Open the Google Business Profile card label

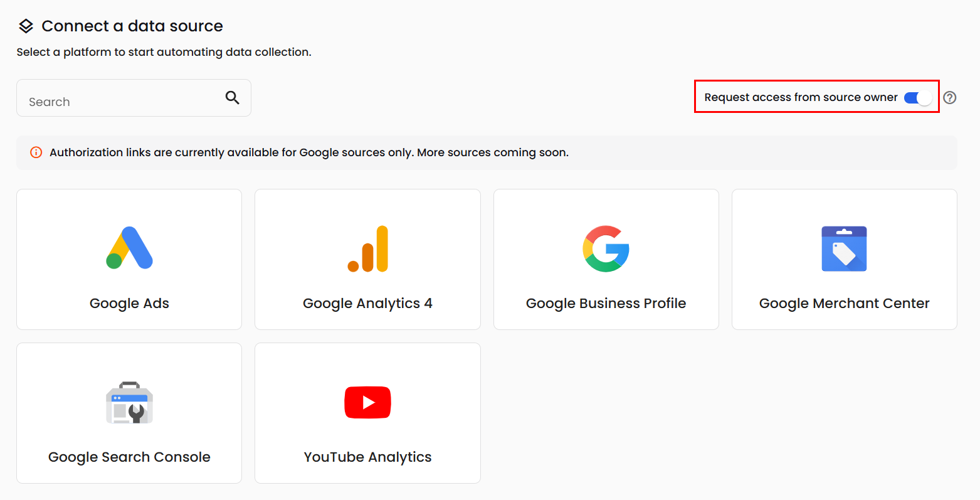click(606, 304)
